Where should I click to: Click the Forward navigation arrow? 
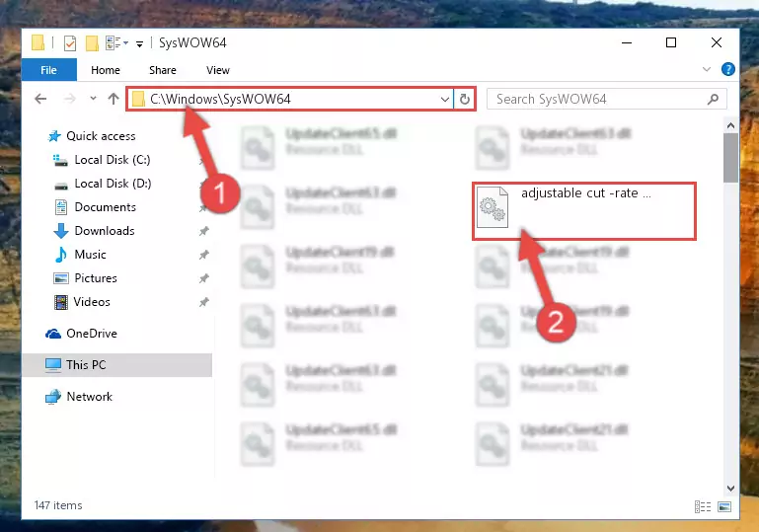(70, 99)
